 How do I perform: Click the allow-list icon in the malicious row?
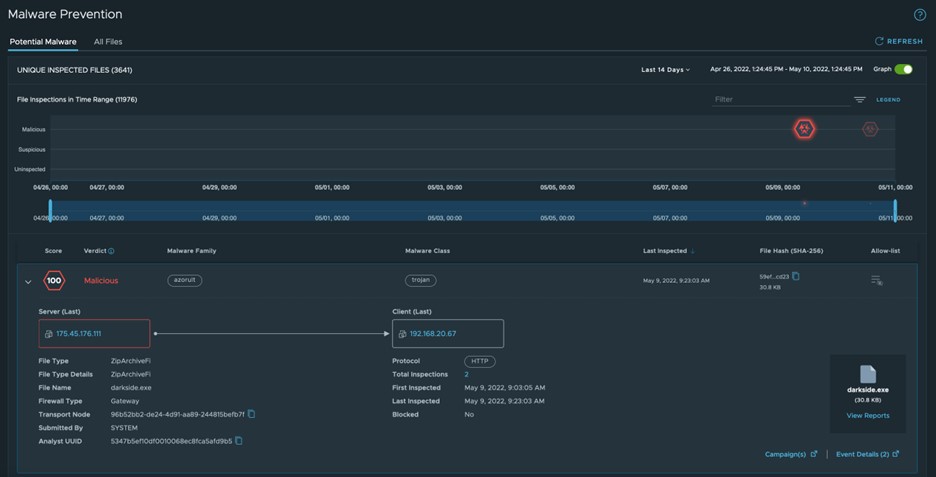point(876,281)
